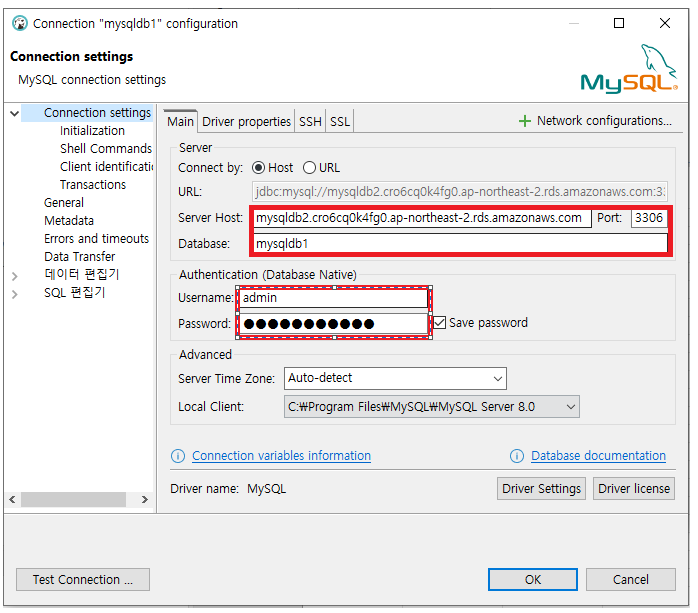
Task: Select Initialization in the tree
Action: click(x=92, y=131)
